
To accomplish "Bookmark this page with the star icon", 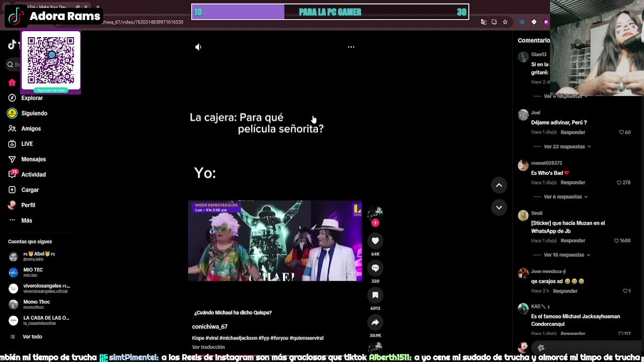I will [505, 22].
